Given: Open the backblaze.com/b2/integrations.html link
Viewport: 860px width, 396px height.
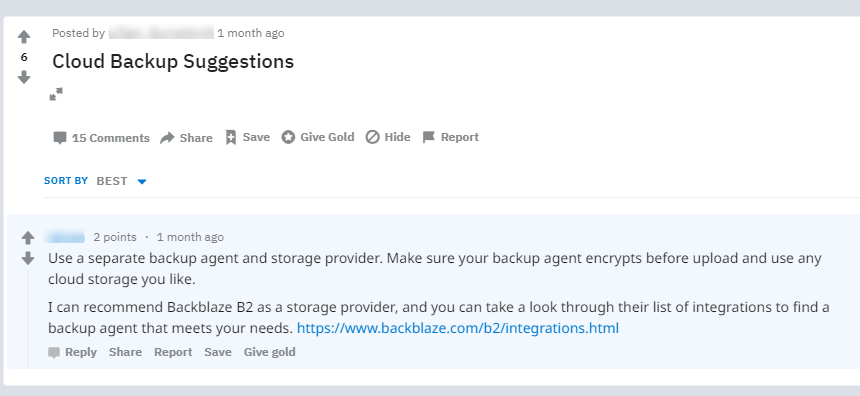Looking at the screenshot, I should (457, 329).
